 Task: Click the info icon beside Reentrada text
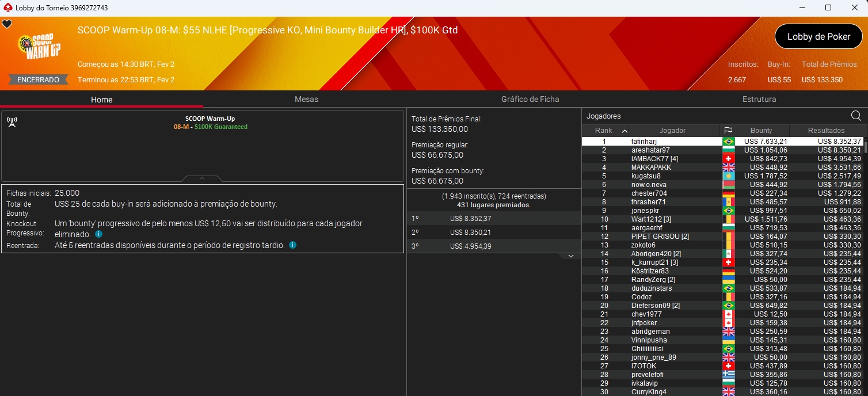(x=292, y=245)
